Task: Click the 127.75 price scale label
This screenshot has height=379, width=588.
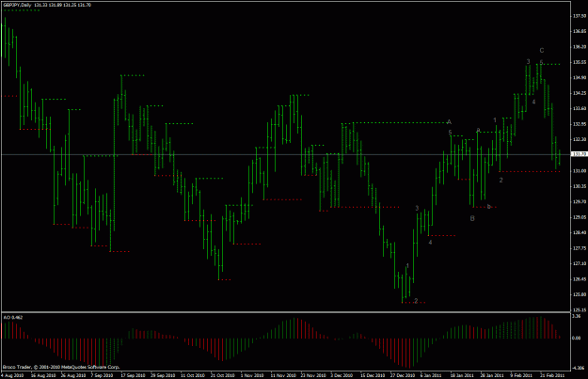Action: (x=579, y=248)
